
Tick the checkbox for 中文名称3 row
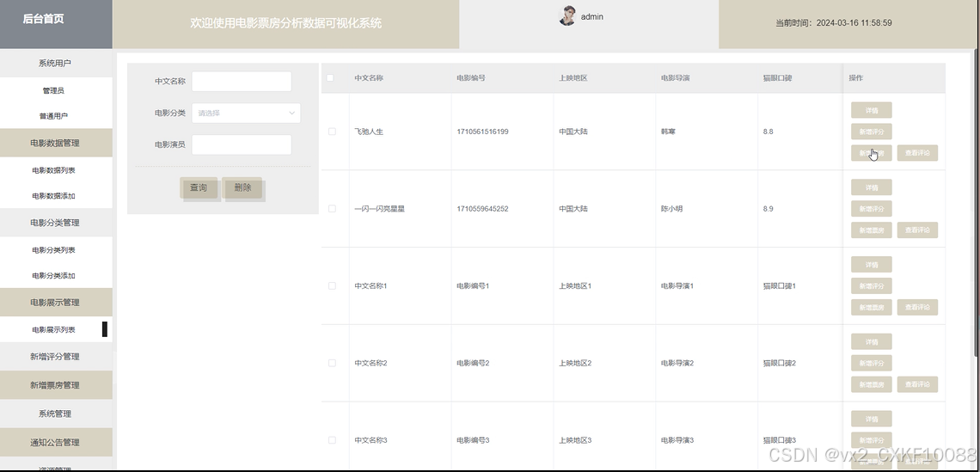point(332,440)
